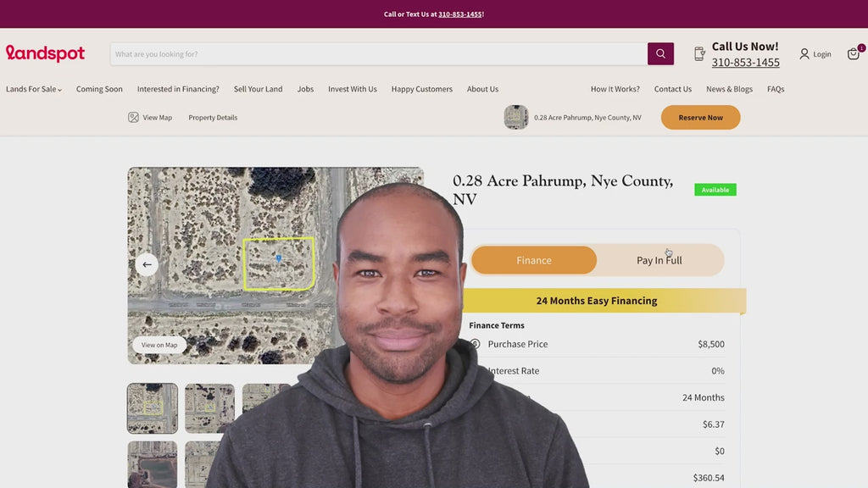Select the Finance payment option

tap(534, 260)
